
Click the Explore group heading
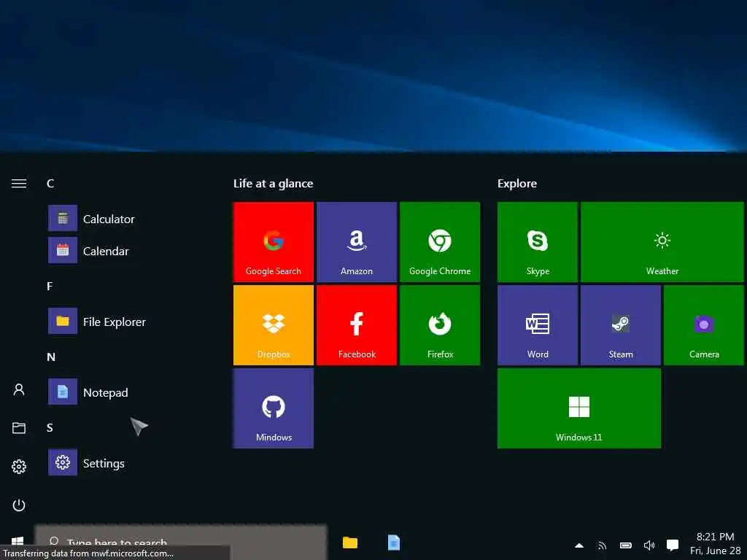click(517, 183)
